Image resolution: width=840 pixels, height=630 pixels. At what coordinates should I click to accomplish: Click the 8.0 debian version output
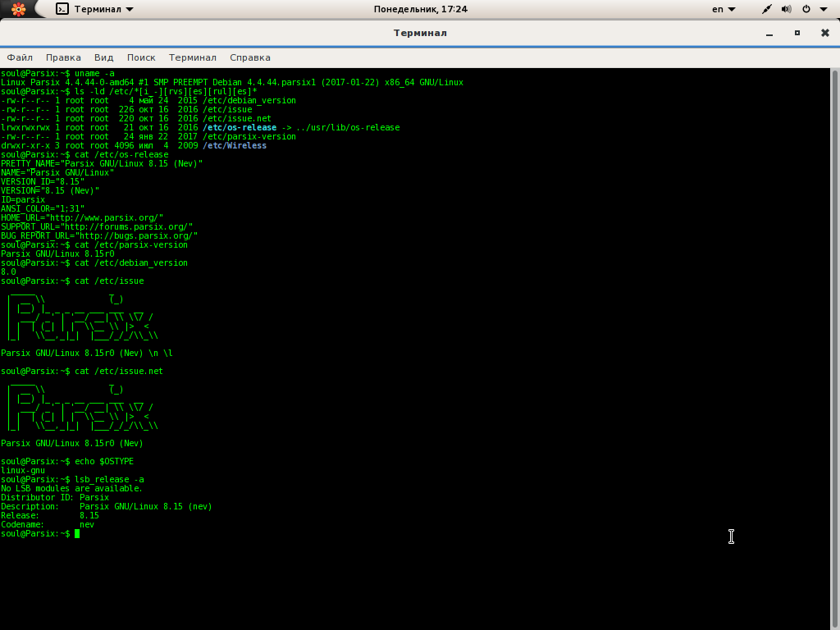(x=8, y=272)
